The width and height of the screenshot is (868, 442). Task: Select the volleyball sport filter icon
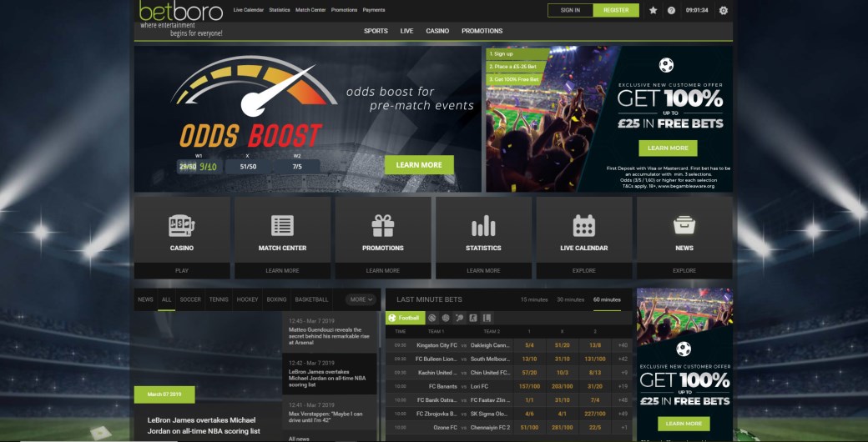[x=446, y=318]
